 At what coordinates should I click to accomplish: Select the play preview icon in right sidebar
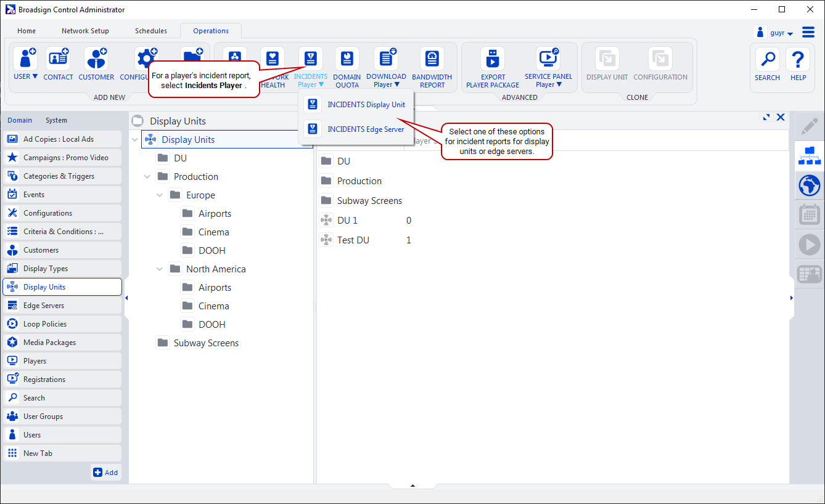pyautogui.click(x=810, y=245)
